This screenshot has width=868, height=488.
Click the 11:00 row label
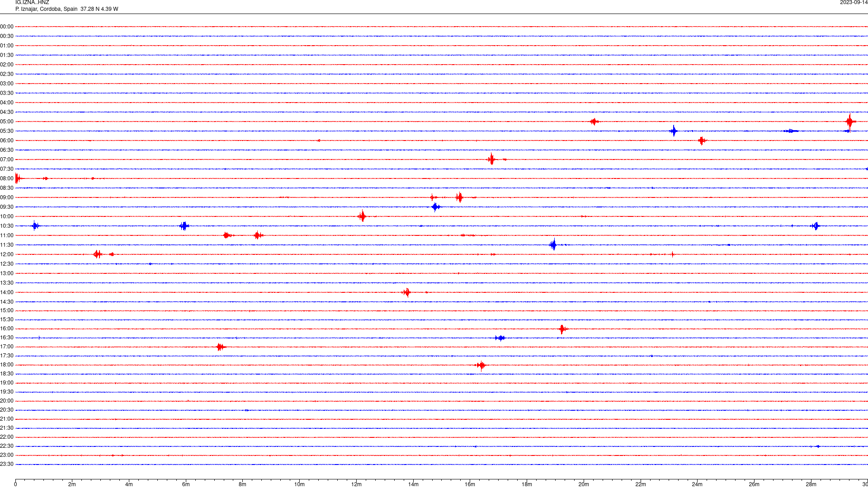coord(7,235)
